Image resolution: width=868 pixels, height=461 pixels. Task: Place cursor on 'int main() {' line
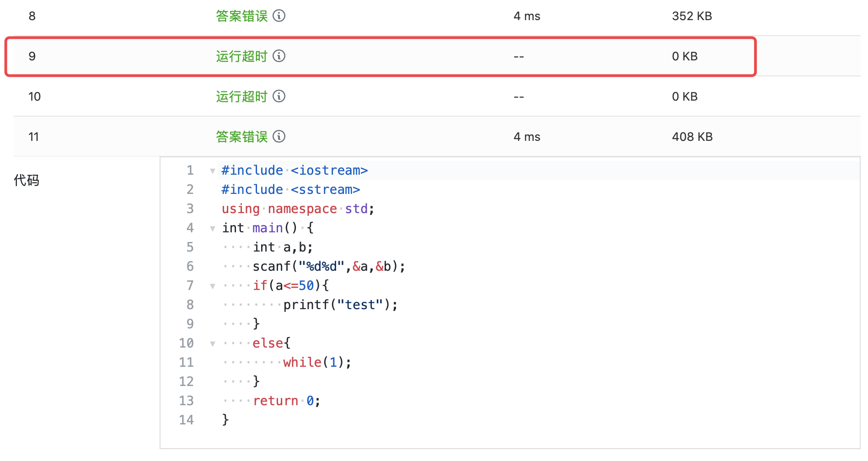pos(268,228)
